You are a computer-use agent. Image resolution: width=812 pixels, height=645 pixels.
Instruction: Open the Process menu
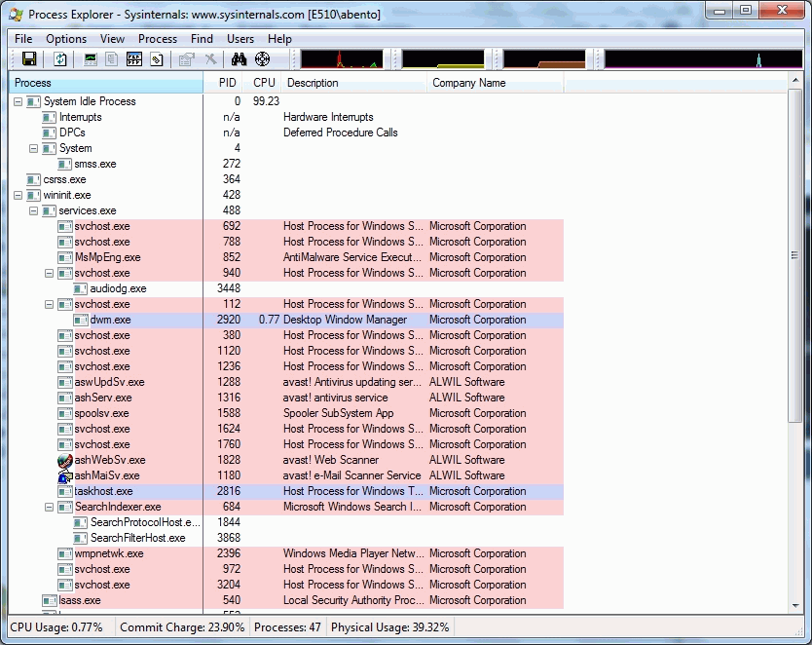tap(157, 38)
